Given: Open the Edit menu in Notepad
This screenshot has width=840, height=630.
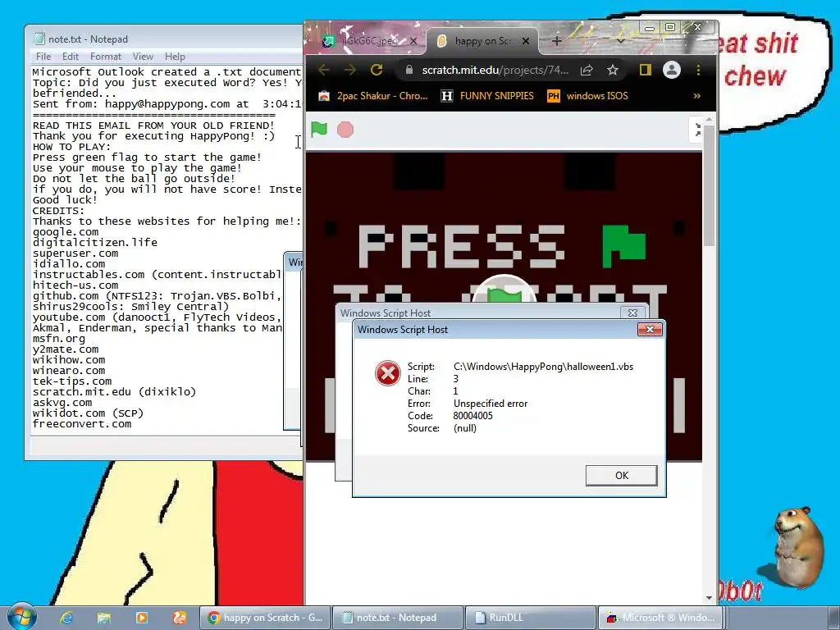Looking at the screenshot, I should click(x=71, y=57).
